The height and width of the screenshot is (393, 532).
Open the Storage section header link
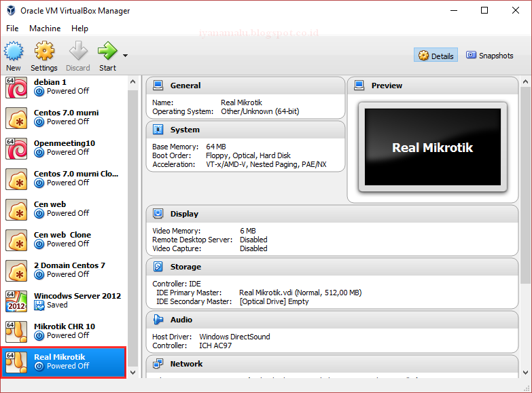pyautogui.click(x=185, y=267)
